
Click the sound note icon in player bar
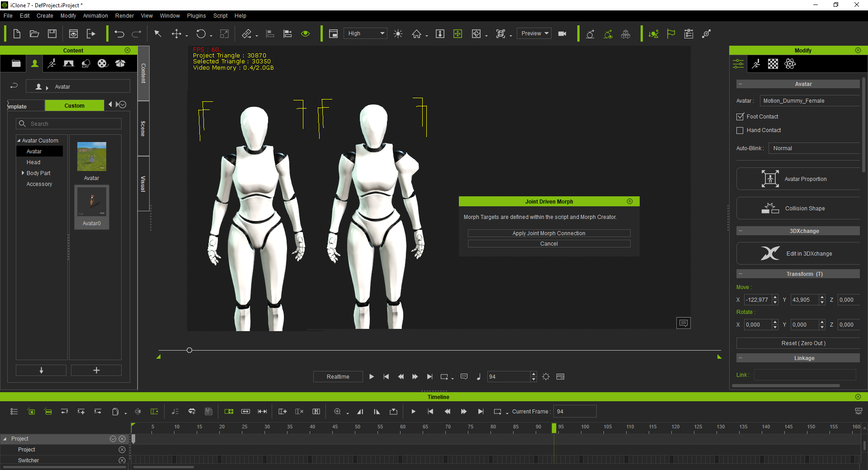pyautogui.click(x=479, y=376)
